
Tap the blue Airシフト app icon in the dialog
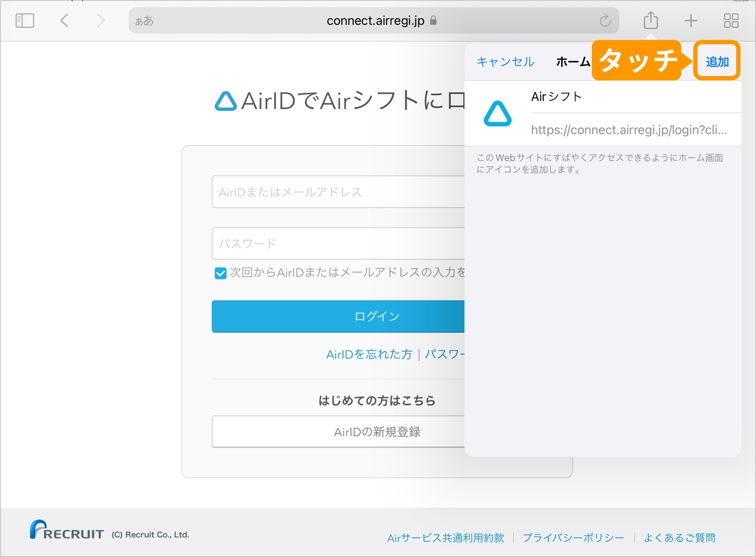[497, 114]
